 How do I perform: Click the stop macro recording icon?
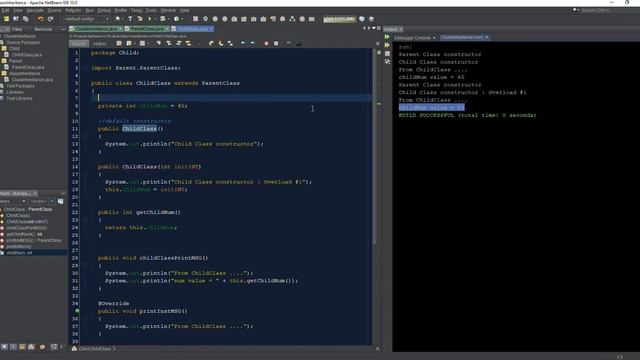276,43
